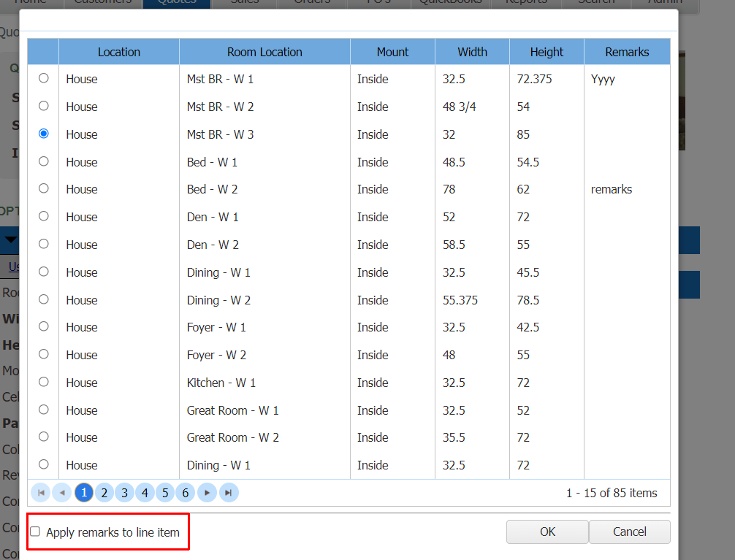Click the '1 - 15 of 85 items' pager text
This screenshot has height=560, width=735.
pyautogui.click(x=612, y=493)
